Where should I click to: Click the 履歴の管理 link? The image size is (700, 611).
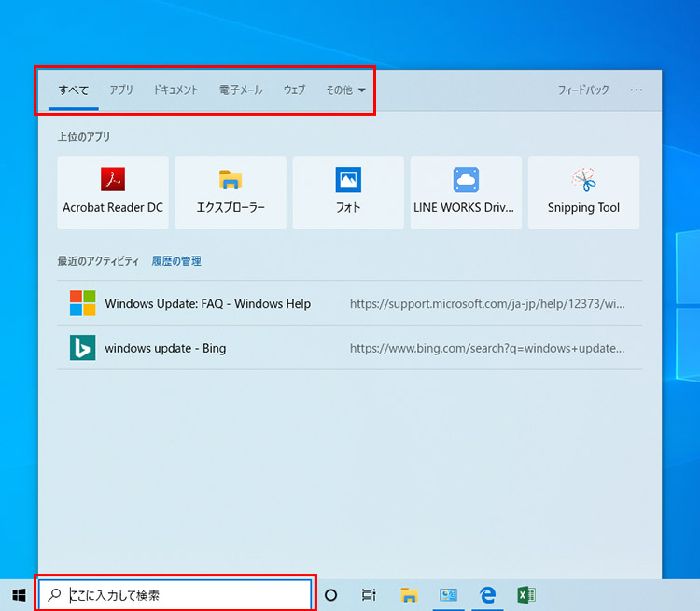click(x=176, y=261)
